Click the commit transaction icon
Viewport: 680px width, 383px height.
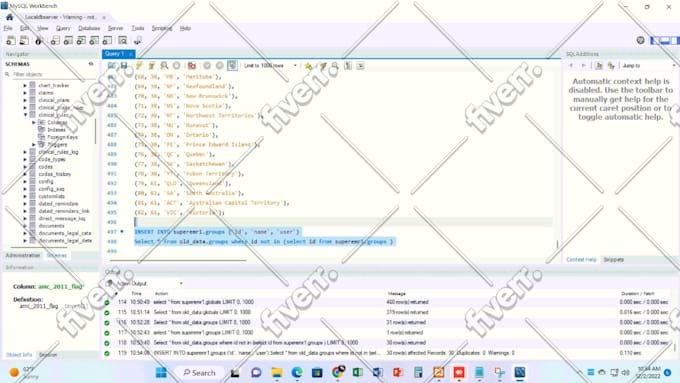click(x=207, y=65)
